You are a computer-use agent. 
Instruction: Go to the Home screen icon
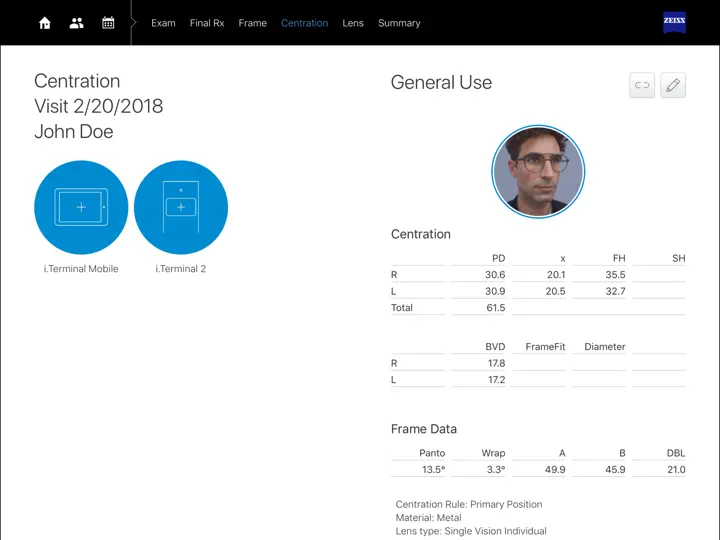tap(45, 23)
